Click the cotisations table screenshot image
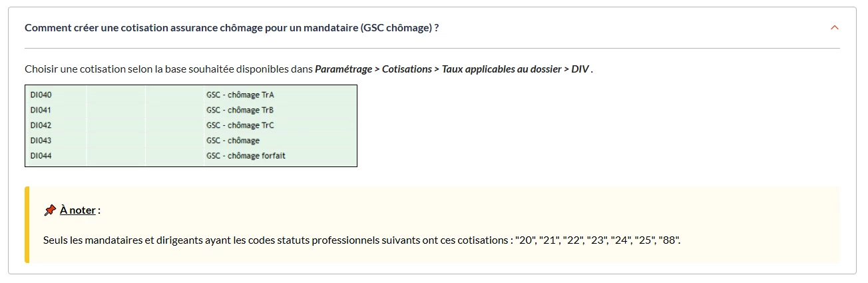868x283 pixels. 191,126
